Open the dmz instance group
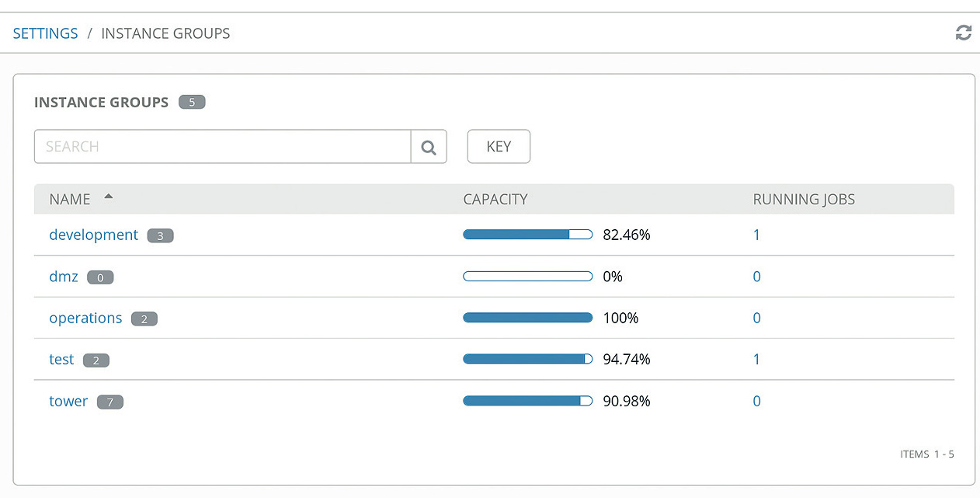 (64, 277)
